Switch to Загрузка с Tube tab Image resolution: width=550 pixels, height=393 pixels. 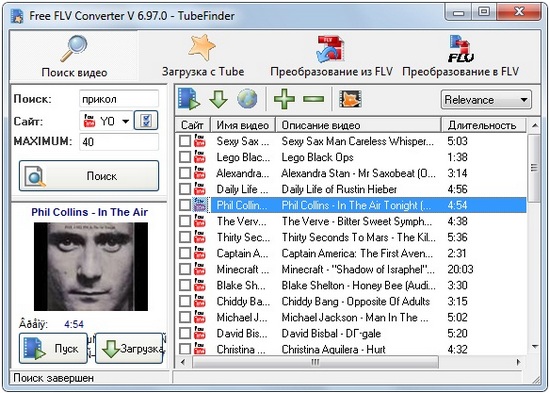[x=203, y=56]
